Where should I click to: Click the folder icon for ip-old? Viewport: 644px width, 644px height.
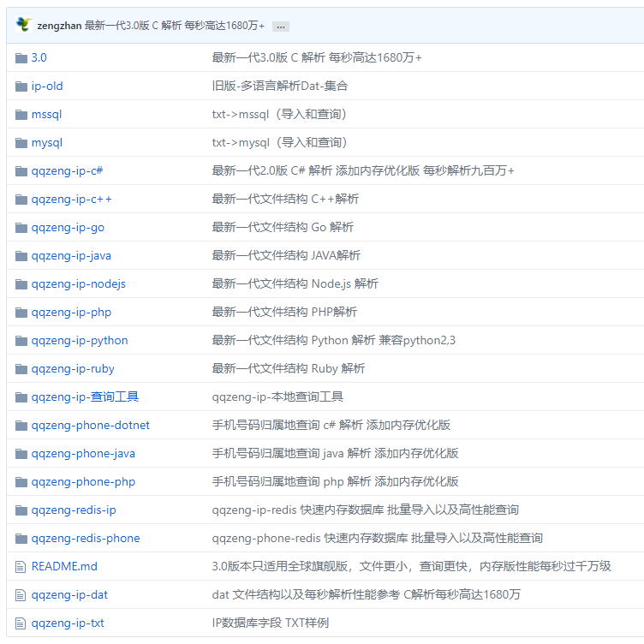click(x=21, y=86)
